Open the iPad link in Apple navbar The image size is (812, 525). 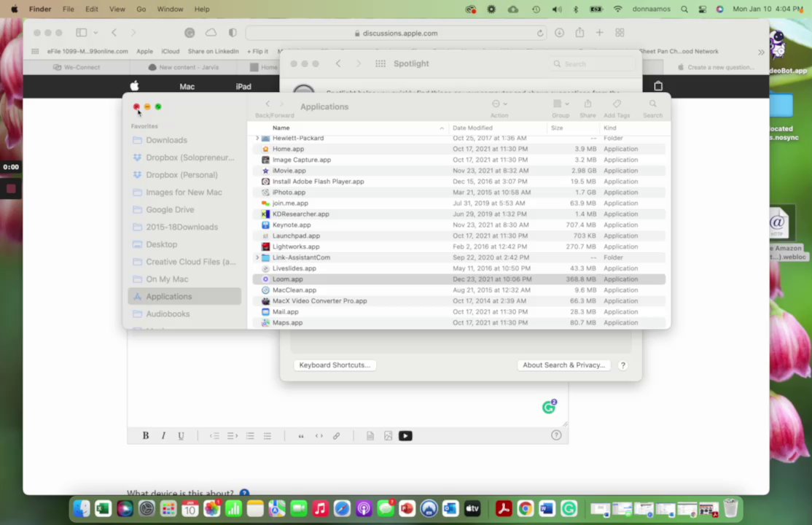click(243, 87)
